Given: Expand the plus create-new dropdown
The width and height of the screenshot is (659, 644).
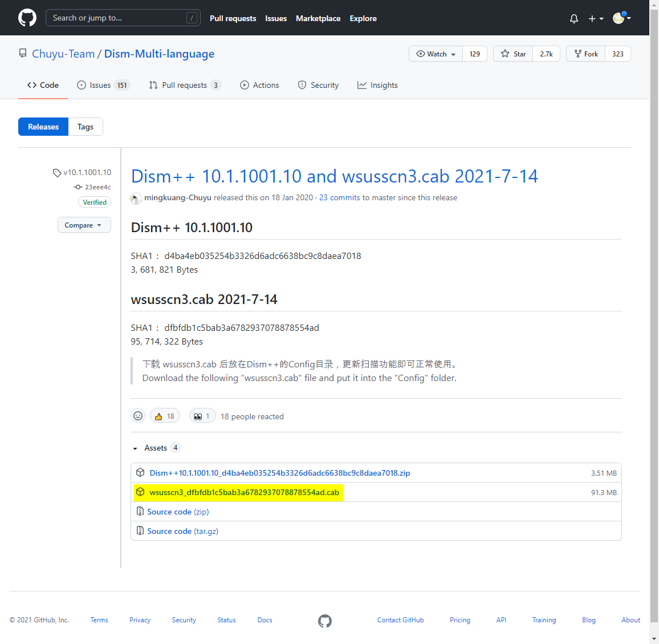Looking at the screenshot, I should 596,18.
